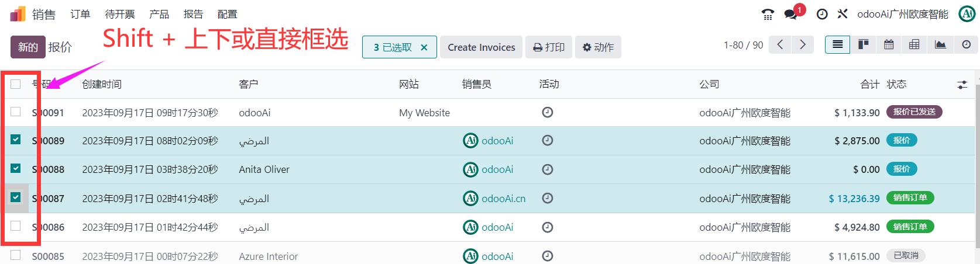
Task: Click activity clock for S00085
Action: [548, 256]
